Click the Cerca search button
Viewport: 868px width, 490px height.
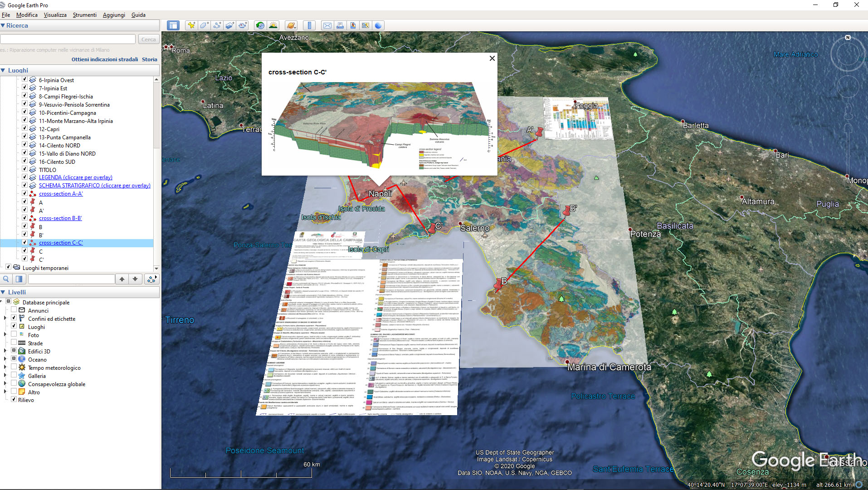coord(148,39)
